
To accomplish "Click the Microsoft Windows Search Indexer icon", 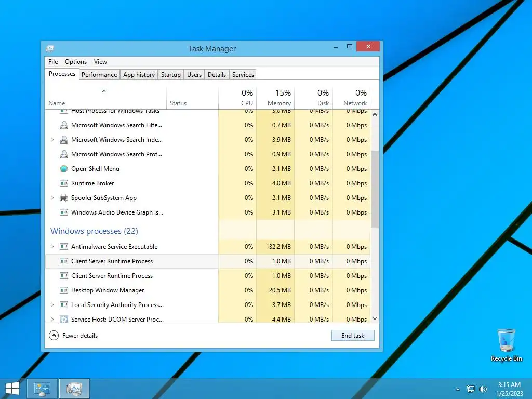I will point(64,140).
